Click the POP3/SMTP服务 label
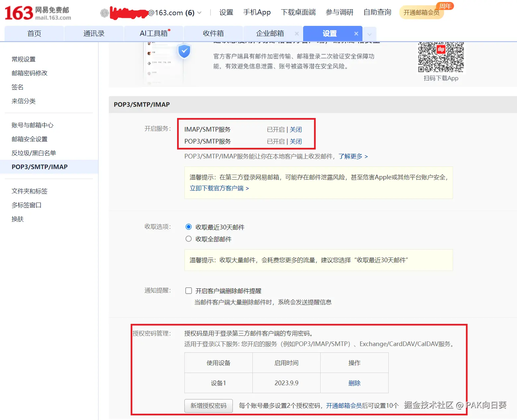 click(x=208, y=142)
